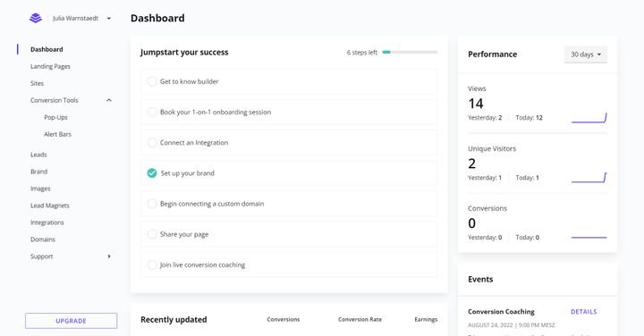Click the Views count 14

click(476, 104)
